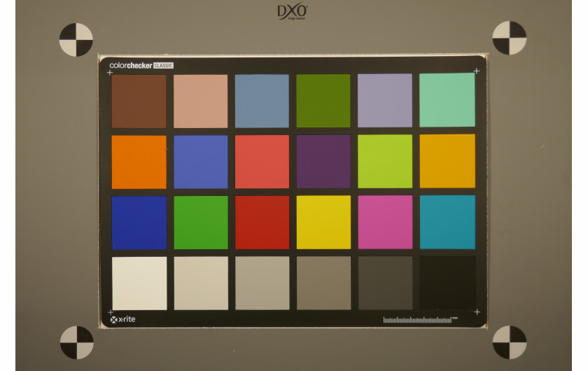Pick the mint bluish-green patch

(447, 100)
